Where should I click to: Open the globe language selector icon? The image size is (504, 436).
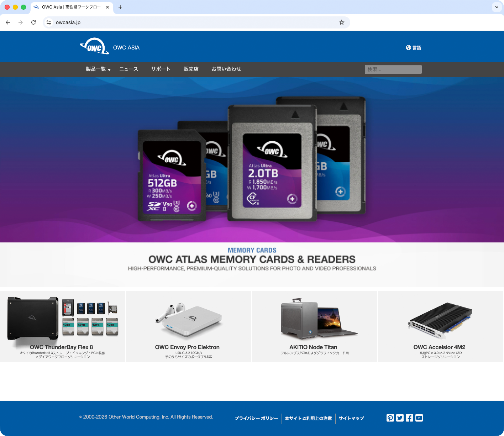(408, 48)
